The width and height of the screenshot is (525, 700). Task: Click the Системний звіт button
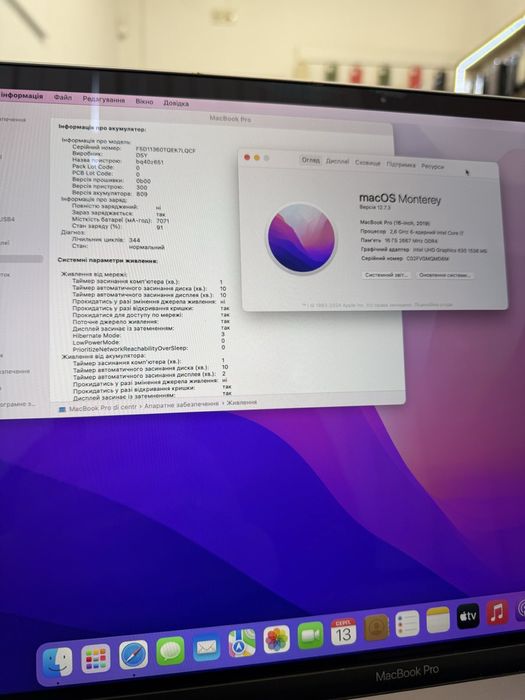tap(386, 275)
